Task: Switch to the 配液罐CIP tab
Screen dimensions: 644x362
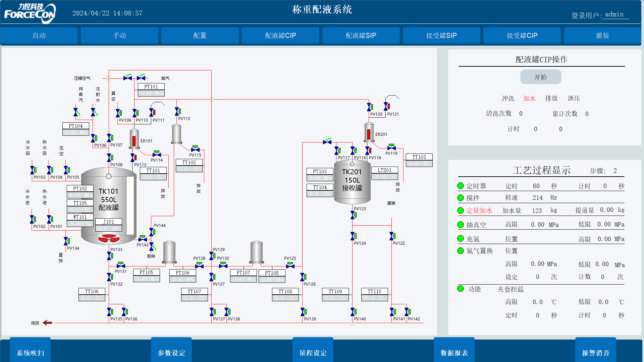Action: 280,36
